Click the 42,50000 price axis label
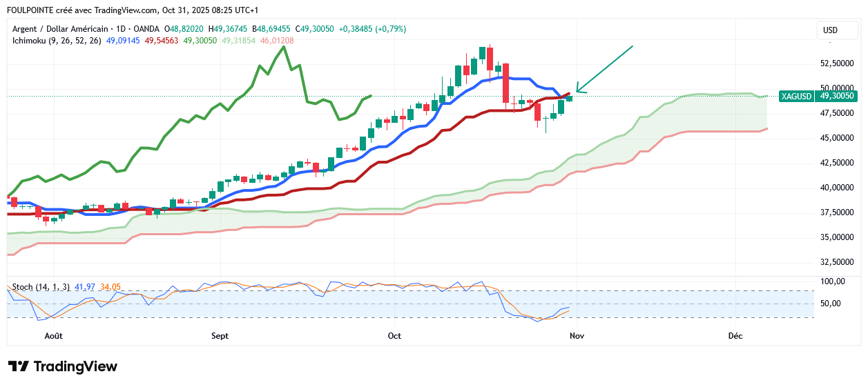 836,163
